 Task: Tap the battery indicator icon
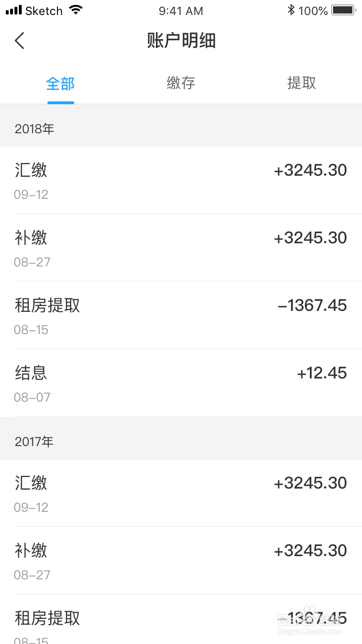coord(343,10)
